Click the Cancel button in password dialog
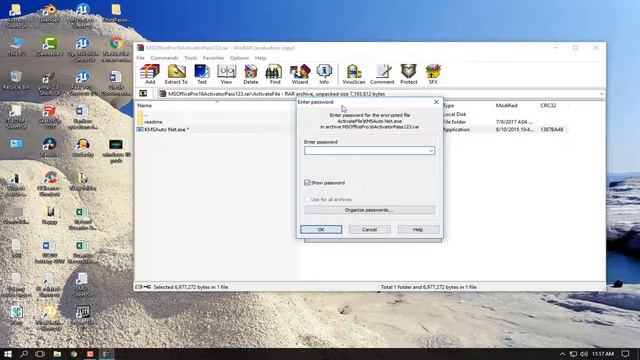640x360 pixels. point(369,229)
